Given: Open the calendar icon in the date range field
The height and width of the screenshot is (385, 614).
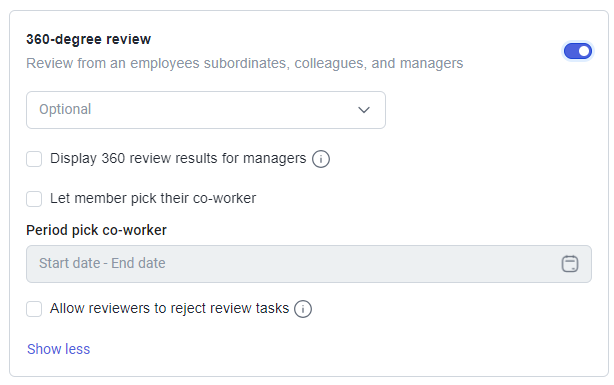Looking at the screenshot, I should click(570, 264).
